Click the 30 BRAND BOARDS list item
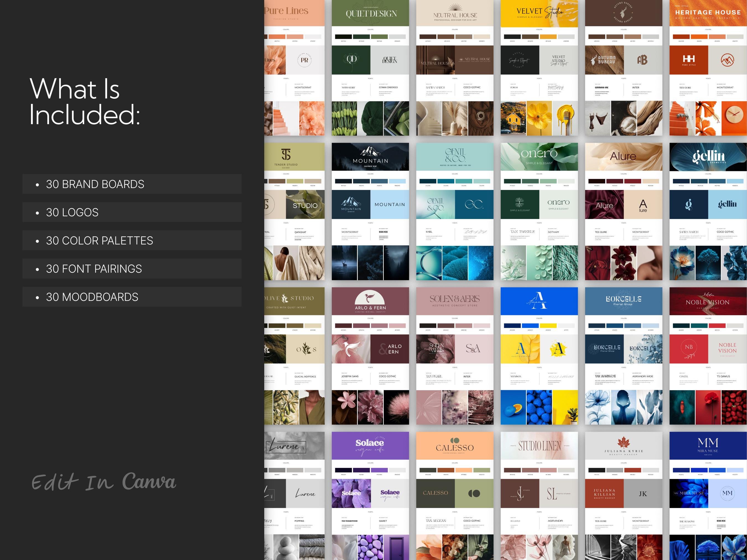Screen dimensions: 747x560 132,184
